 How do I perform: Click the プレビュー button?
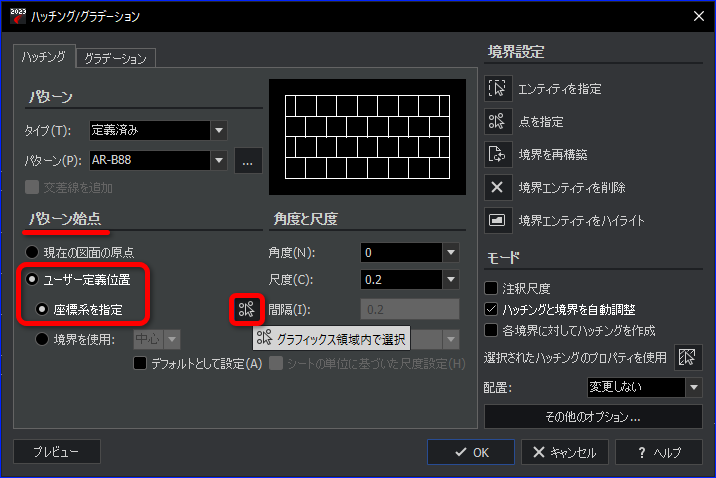coord(57,452)
